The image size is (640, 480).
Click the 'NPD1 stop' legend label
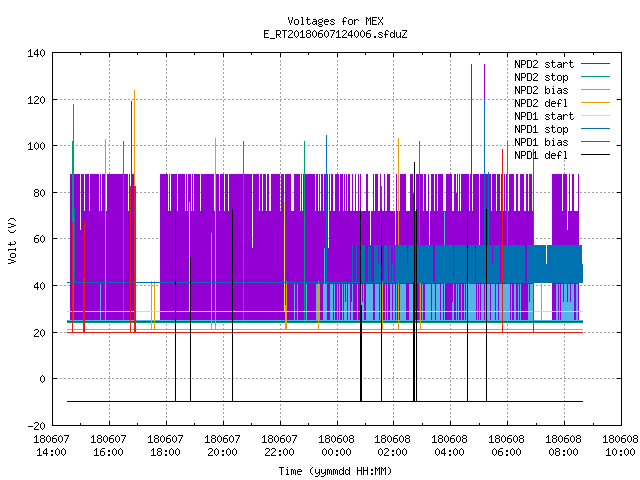pyautogui.click(x=541, y=129)
